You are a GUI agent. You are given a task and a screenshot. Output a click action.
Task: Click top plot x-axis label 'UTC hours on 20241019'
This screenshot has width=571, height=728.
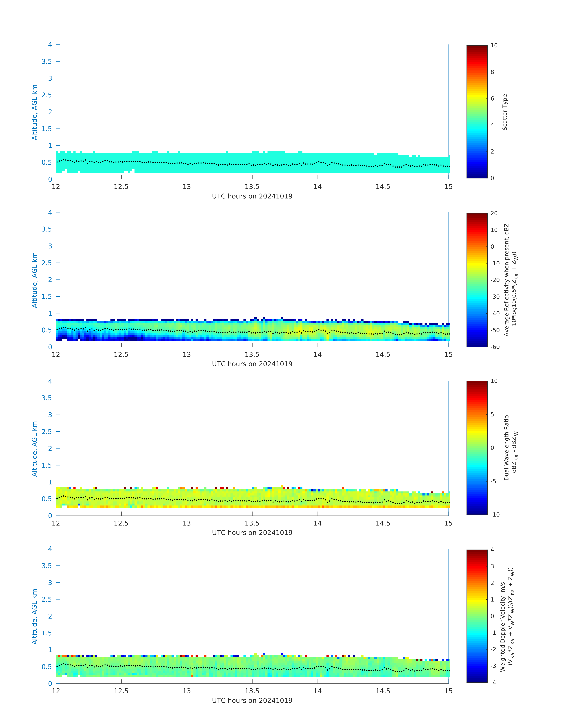pos(252,196)
